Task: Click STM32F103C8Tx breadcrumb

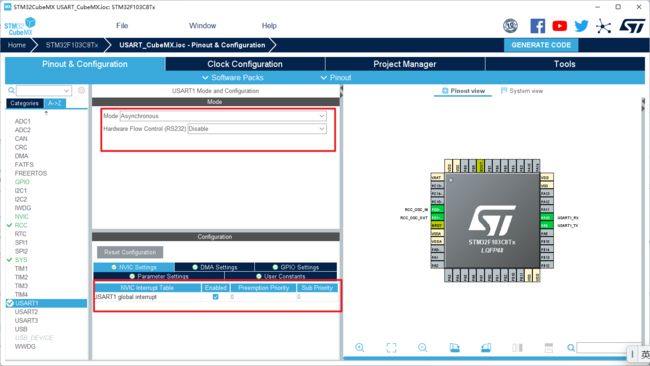Action: (72, 45)
